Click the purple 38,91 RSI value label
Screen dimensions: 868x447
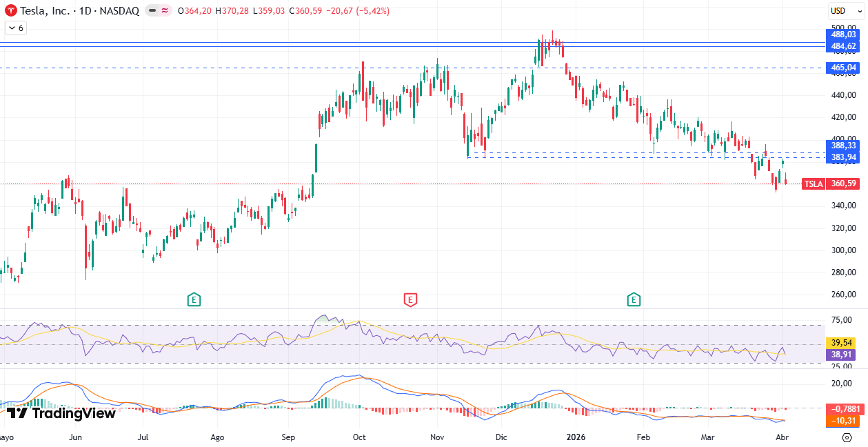(x=842, y=354)
